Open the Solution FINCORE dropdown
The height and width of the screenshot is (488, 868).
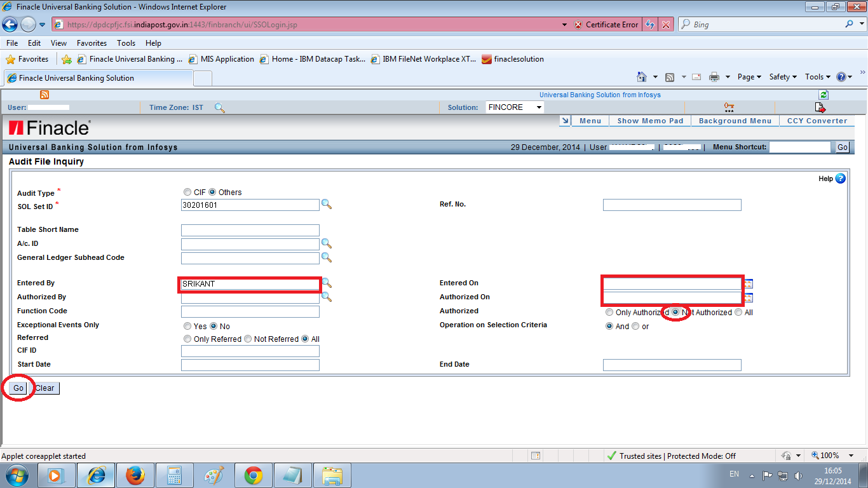pos(515,107)
